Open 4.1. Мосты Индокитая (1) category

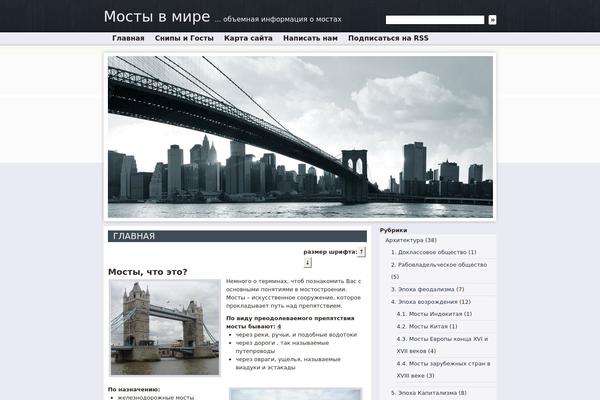[434, 314]
